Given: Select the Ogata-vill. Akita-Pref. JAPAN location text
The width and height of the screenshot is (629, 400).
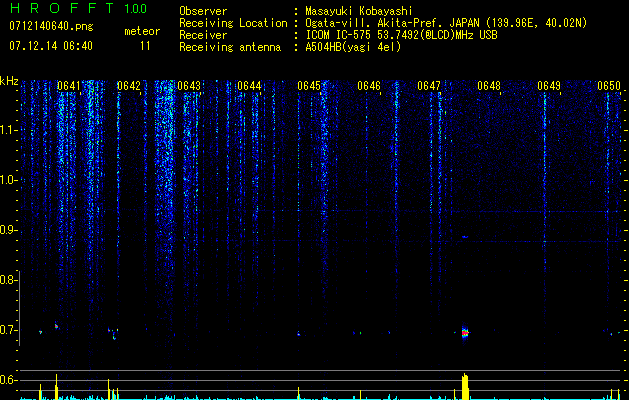Looking at the screenshot, I should click(446, 23).
